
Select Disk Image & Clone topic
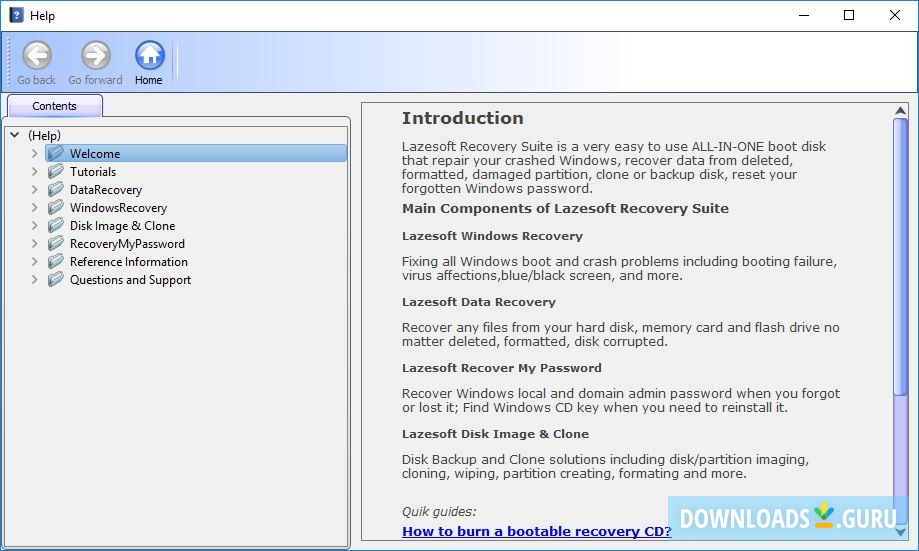point(122,226)
